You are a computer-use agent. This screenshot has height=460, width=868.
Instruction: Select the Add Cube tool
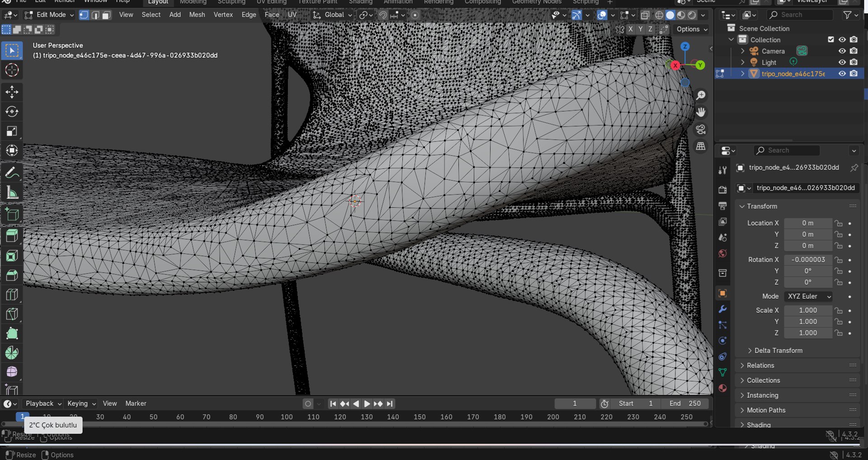pyautogui.click(x=12, y=214)
